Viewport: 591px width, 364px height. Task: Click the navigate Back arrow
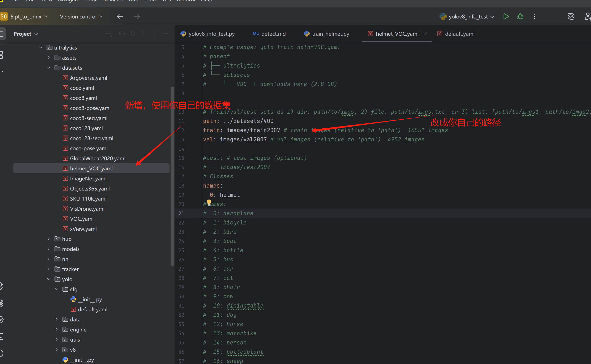click(120, 16)
